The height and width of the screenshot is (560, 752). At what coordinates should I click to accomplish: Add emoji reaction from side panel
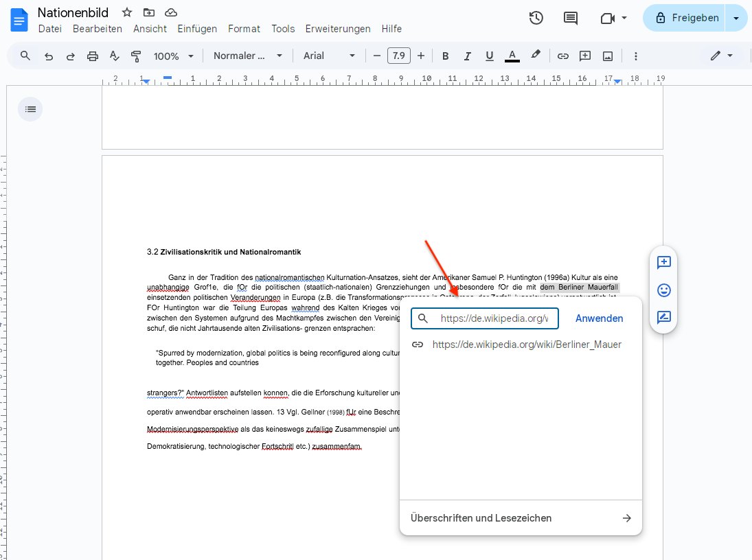pyautogui.click(x=664, y=290)
